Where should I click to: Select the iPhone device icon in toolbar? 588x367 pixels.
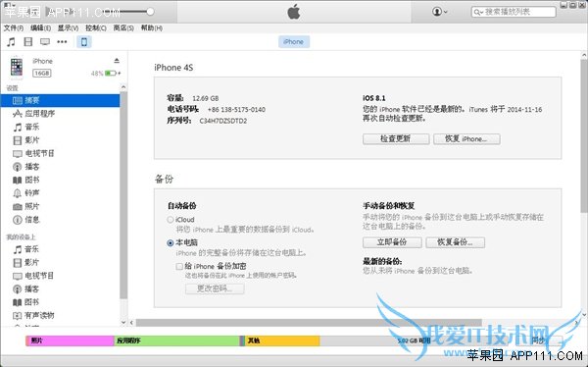pos(84,41)
